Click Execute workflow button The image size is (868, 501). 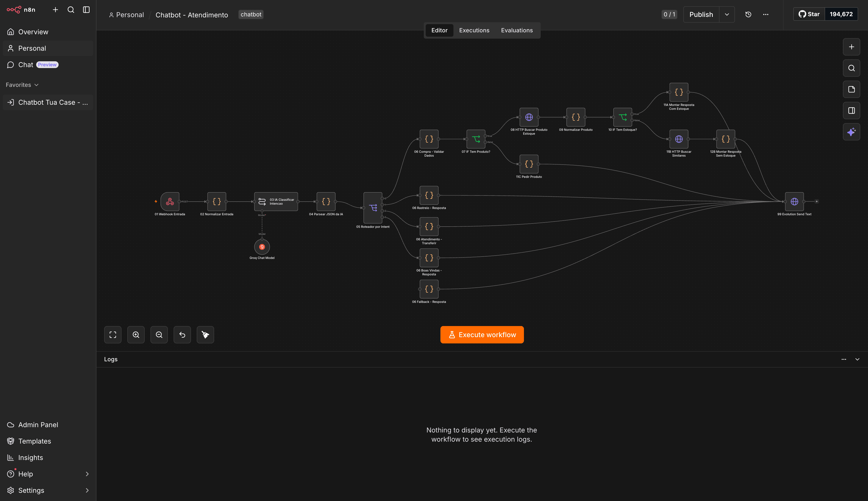click(482, 335)
